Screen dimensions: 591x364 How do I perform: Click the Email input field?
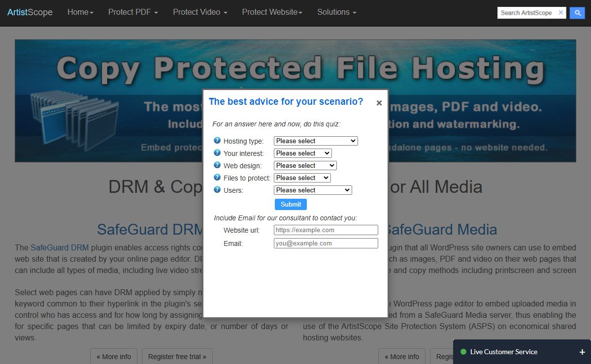tap(326, 243)
